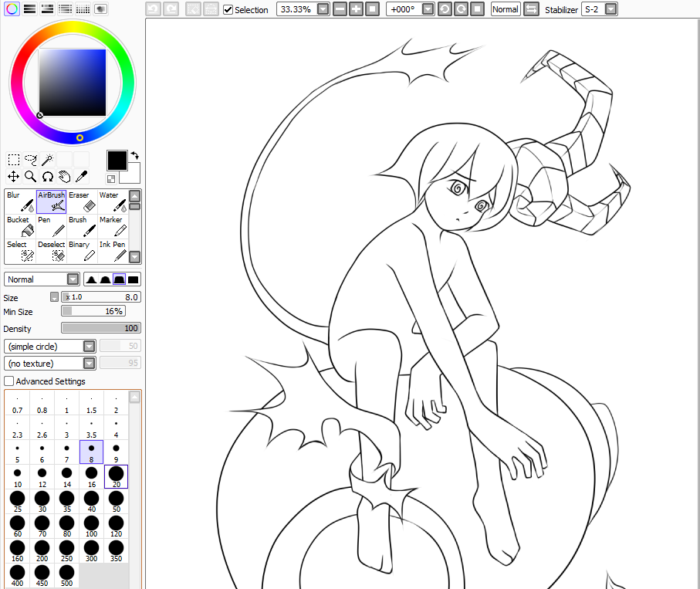Adjust the Size slider
700x589 pixels.
(x=101, y=297)
